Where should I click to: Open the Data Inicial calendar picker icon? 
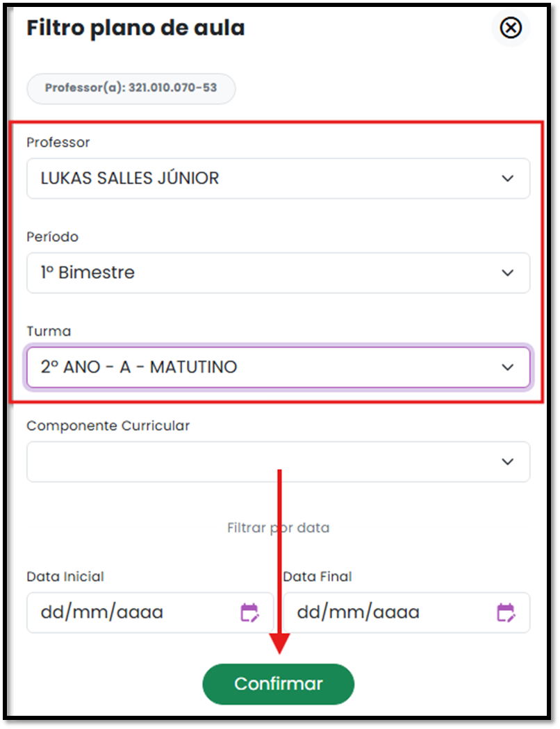pos(249,612)
